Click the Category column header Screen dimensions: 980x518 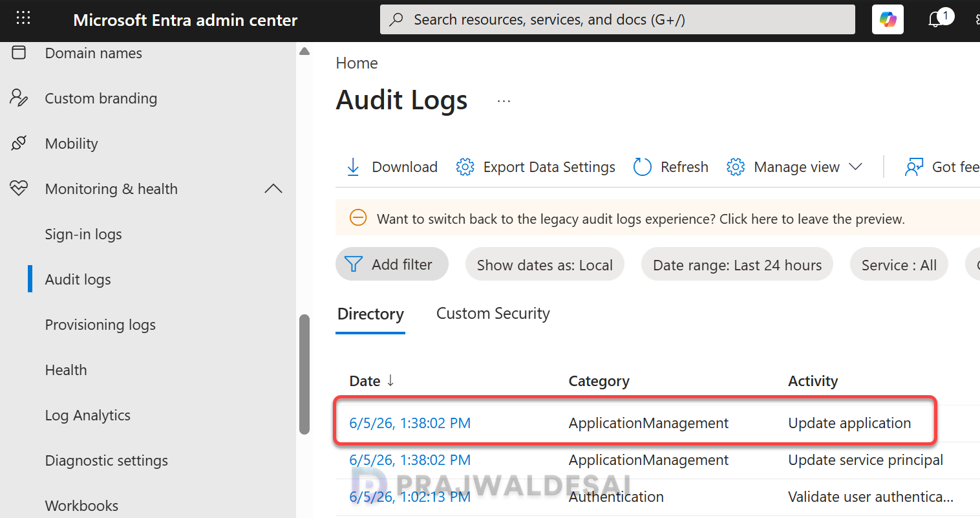pos(599,381)
